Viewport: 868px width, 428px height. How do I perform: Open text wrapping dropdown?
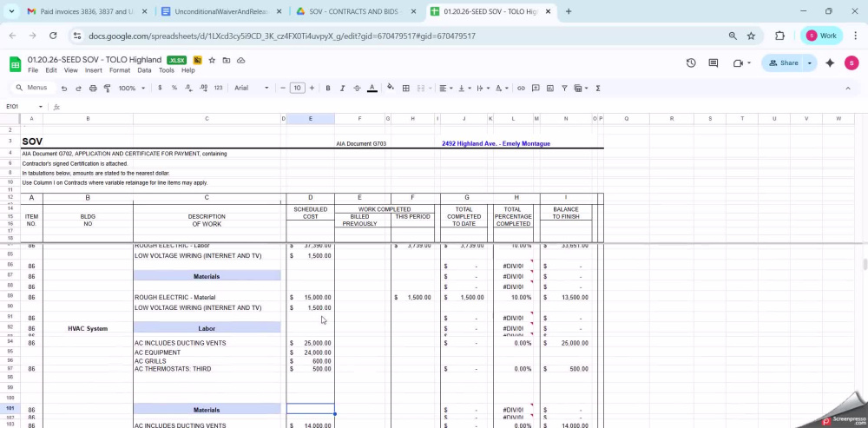pos(483,88)
